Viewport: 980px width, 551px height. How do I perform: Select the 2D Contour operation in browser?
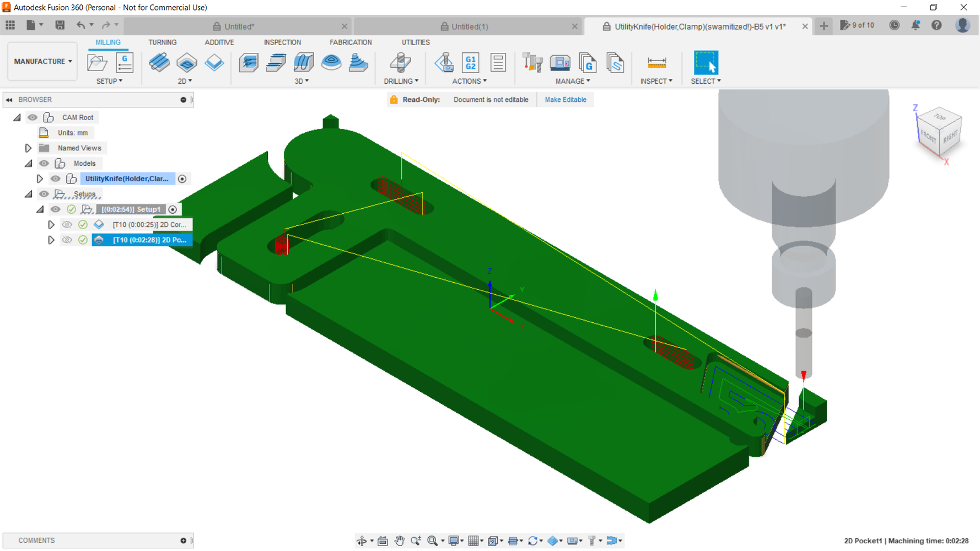[x=149, y=225]
